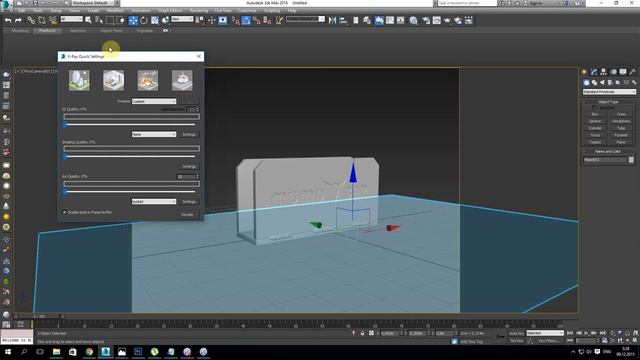Switch to the Hierarchy command panel tab
The image size is (640, 360).
[x=603, y=72]
